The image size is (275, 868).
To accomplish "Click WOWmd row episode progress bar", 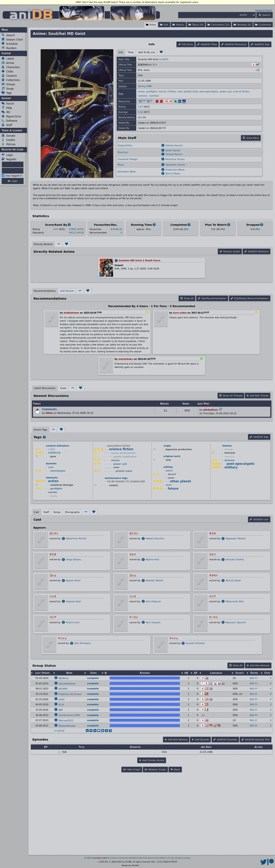I will pos(145,678).
